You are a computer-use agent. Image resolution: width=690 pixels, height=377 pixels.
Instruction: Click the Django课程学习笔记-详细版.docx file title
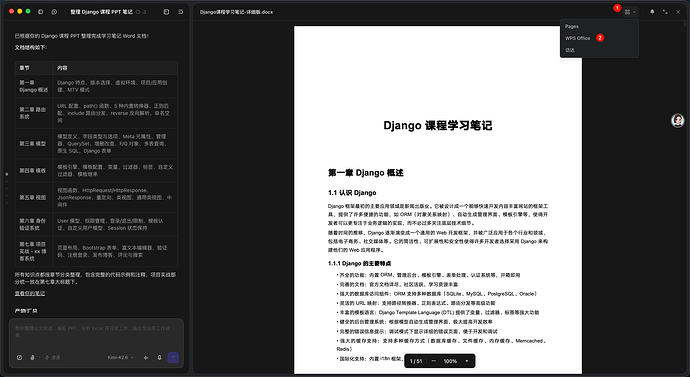click(236, 12)
